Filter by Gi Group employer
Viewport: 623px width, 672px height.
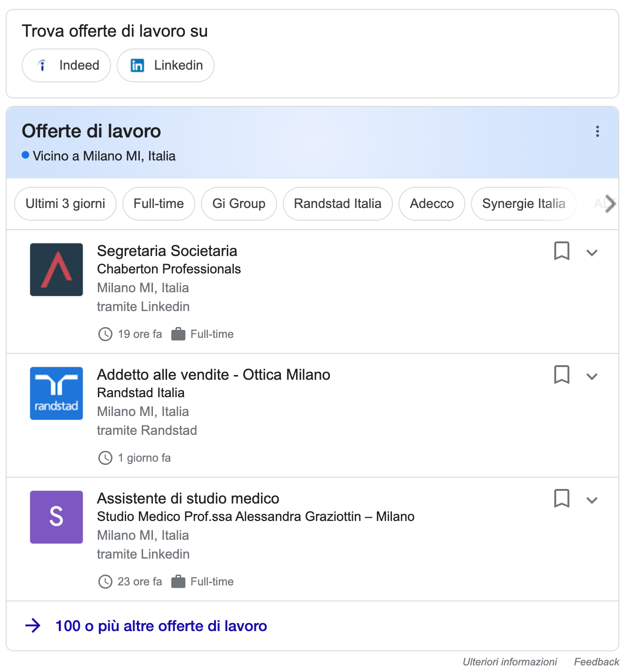tap(239, 204)
